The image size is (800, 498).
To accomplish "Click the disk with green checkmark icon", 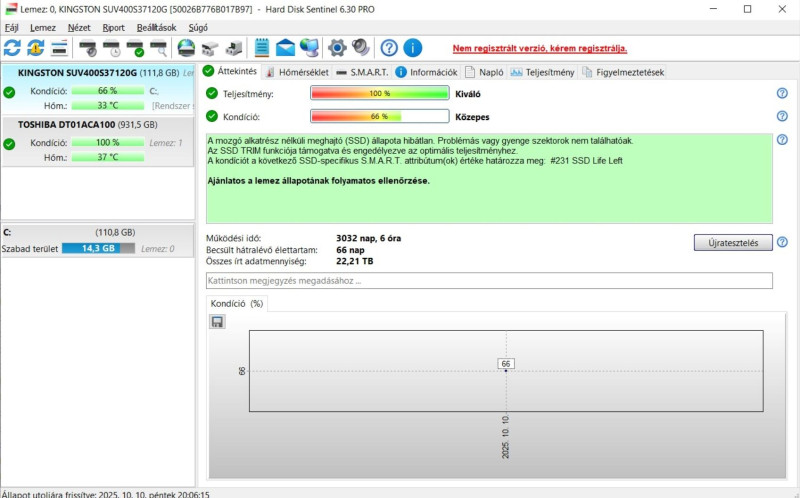I will click(x=135, y=48).
